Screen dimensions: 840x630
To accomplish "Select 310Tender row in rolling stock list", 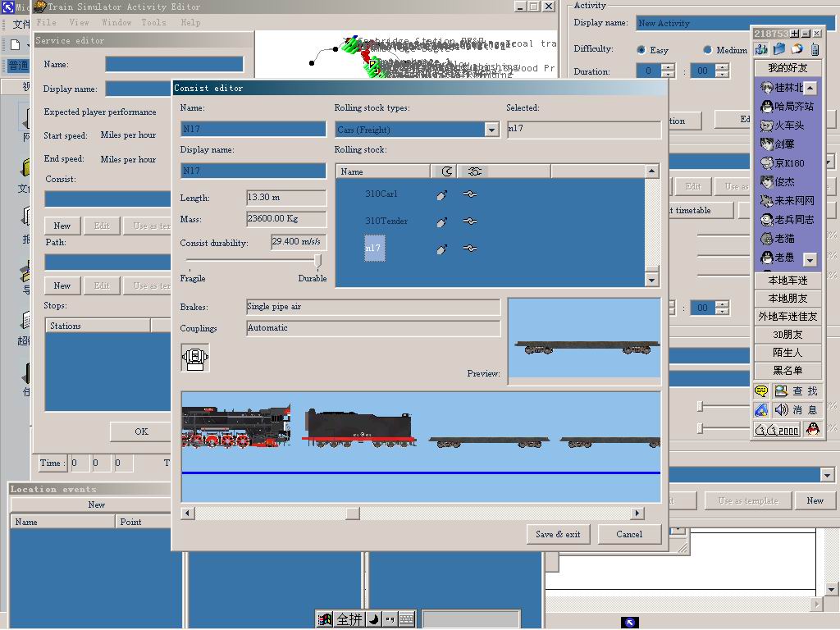I will click(x=386, y=221).
